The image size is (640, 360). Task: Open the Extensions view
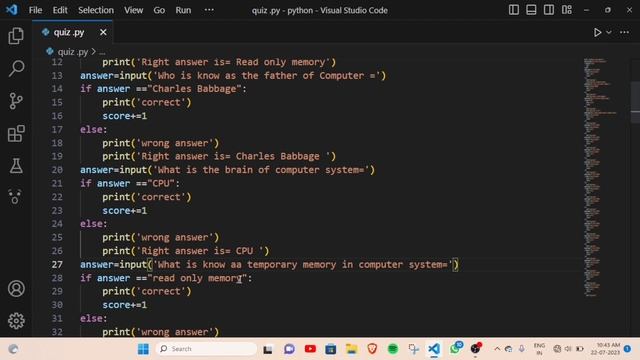(x=16, y=133)
